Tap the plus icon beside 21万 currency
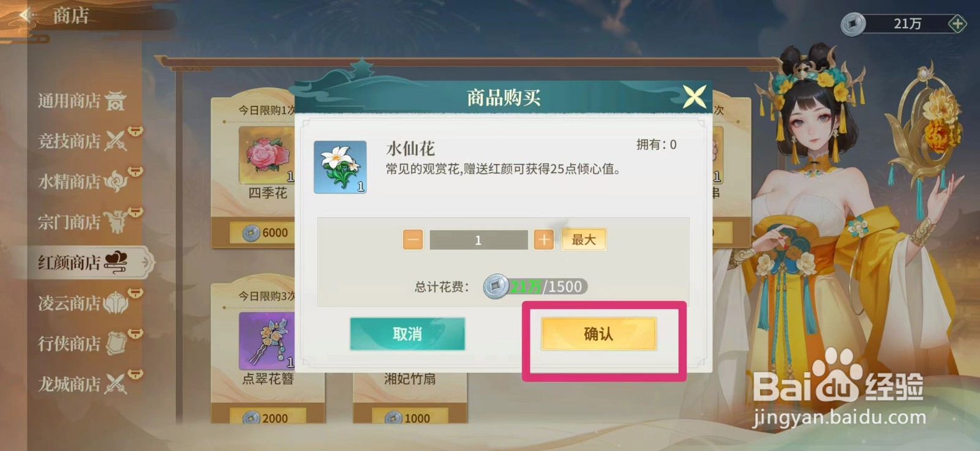Viewport: 980px width, 451px height. click(x=957, y=24)
